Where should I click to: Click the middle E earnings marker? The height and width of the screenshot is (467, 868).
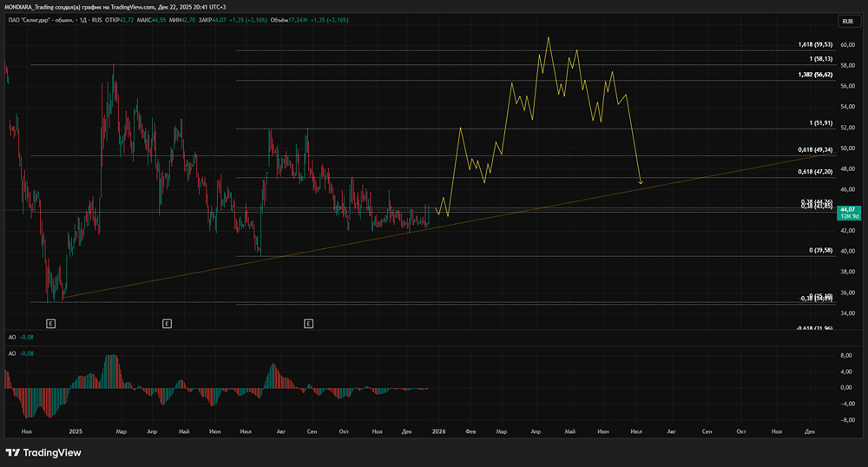(167, 323)
